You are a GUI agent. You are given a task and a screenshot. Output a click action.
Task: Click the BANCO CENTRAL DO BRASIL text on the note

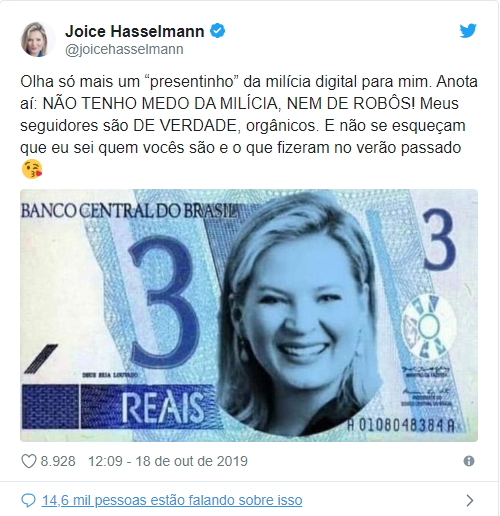point(129,210)
